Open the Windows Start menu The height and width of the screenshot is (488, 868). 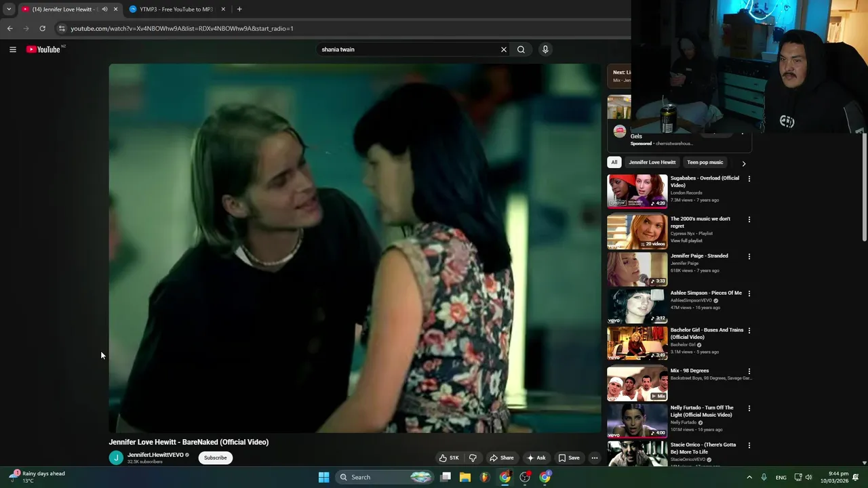324,477
